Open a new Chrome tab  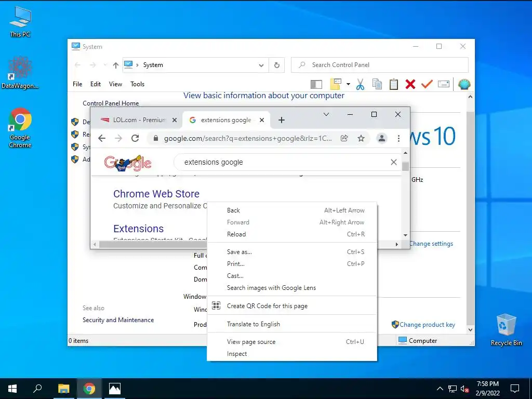pos(281,120)
